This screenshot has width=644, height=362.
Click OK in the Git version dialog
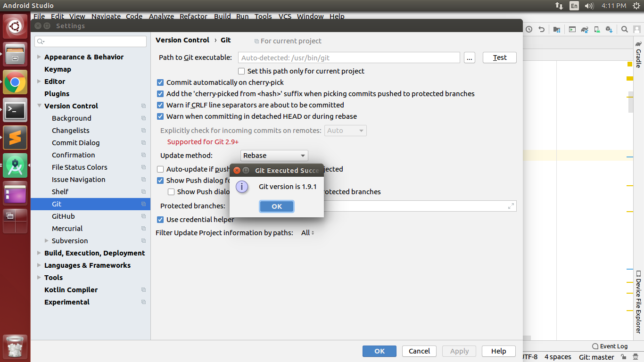tap(277, 206)
